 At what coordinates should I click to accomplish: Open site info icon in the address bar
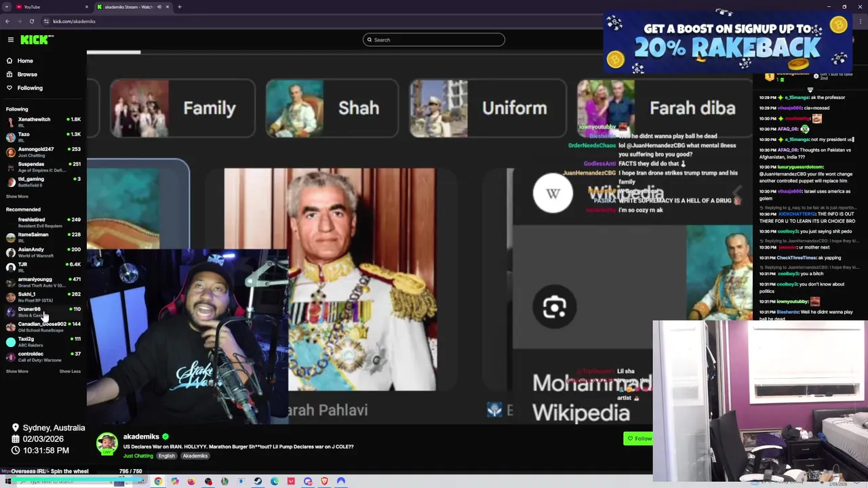coord(47,21)
